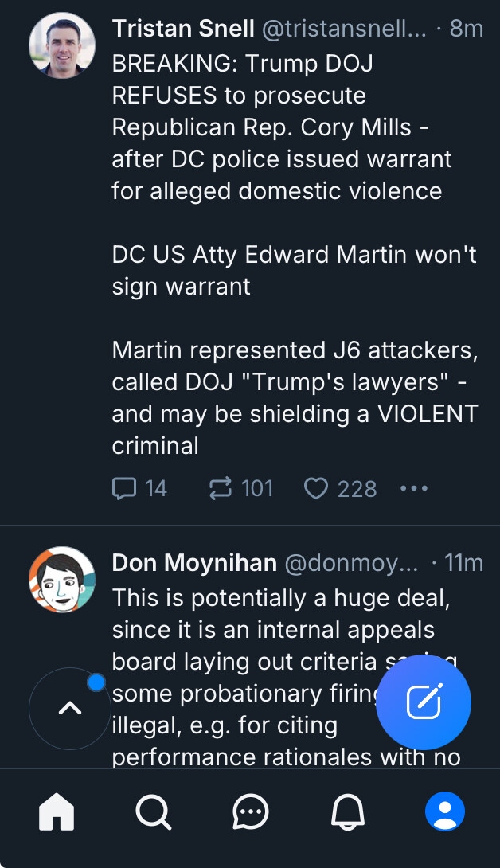
Task: Open the 8m timestamp on Tristan's post
Action: pos(467,29)
